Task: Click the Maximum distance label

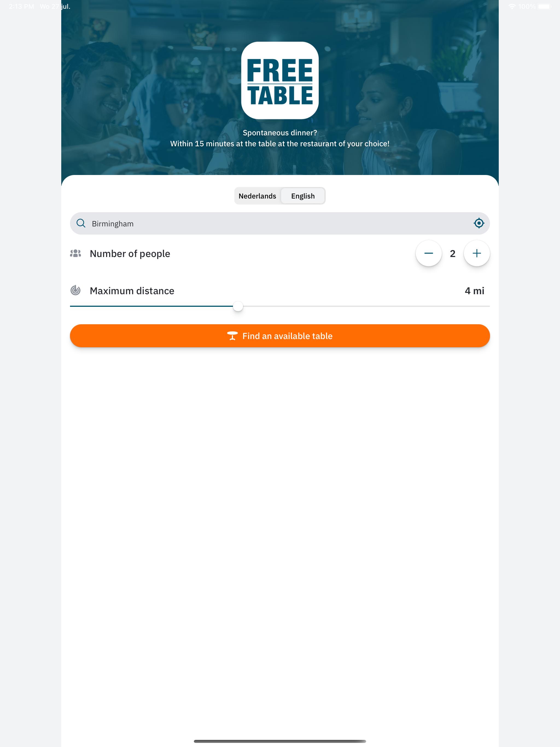Action: coord(132,291)
